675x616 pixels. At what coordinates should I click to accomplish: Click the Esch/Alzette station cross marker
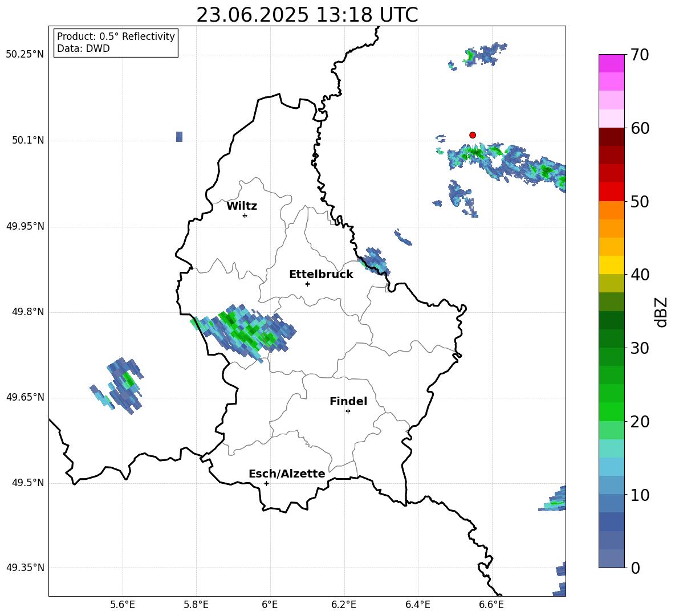coord(266,483)
